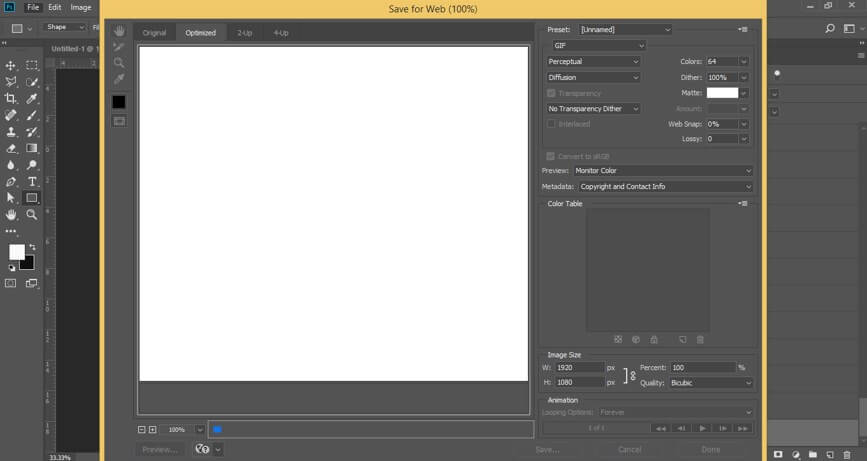The width and height of the screenshot is (867, 461).
Task: Pick the Slice Select tool in Save for Web
Action: (119, 47)
